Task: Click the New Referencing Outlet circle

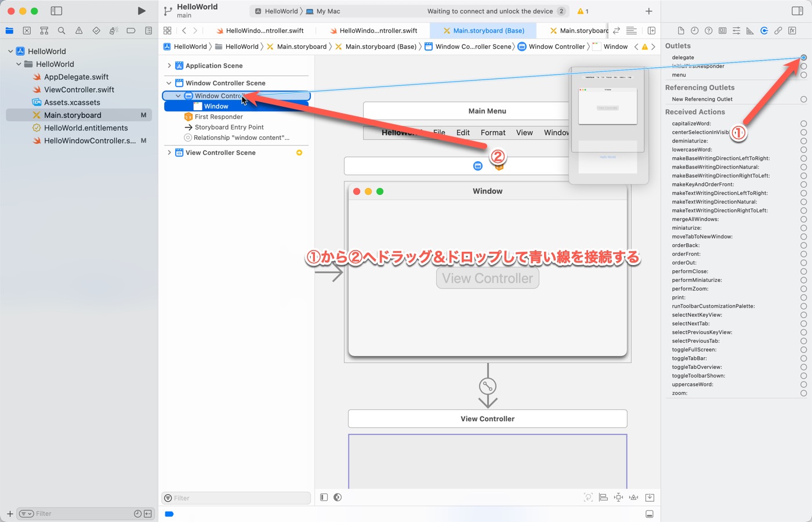Action: point(803,99)
